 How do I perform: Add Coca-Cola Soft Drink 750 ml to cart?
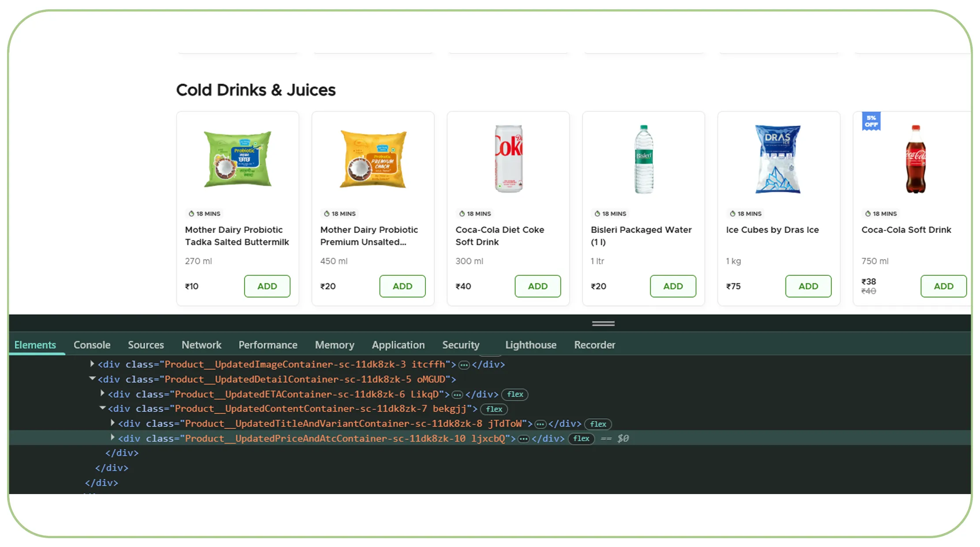[944, 286]
